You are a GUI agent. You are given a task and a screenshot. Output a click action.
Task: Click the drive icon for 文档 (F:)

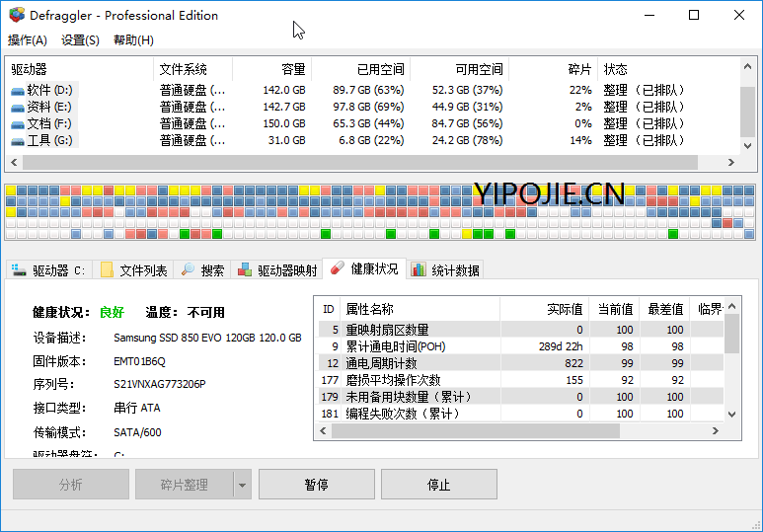pyautogui.click(x=18, y=124)
